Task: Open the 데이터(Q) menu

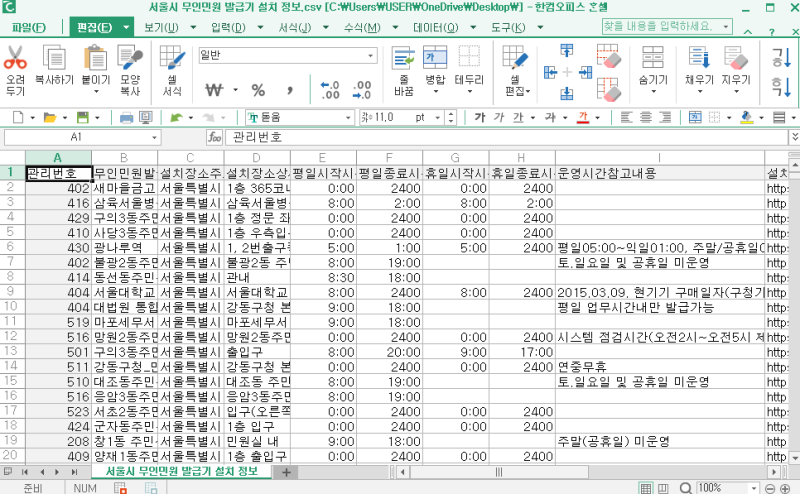Action: coord(435,27)
